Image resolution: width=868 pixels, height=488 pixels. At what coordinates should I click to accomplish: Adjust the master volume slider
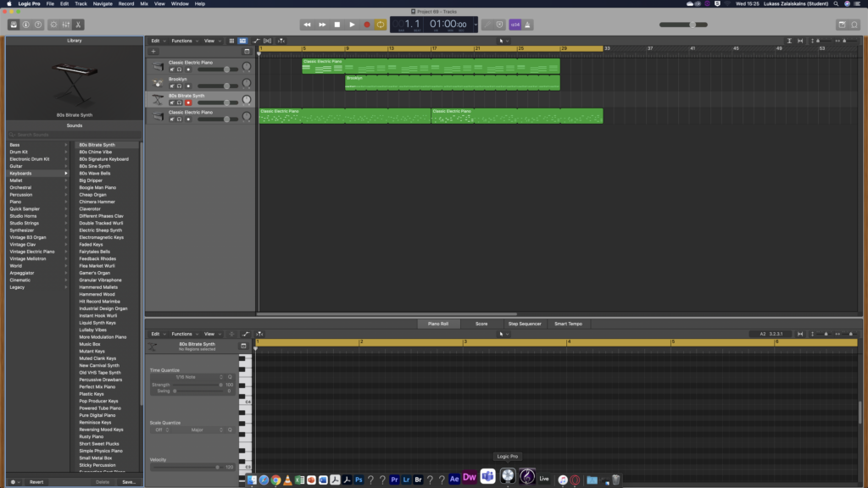[x=684, y=25]
